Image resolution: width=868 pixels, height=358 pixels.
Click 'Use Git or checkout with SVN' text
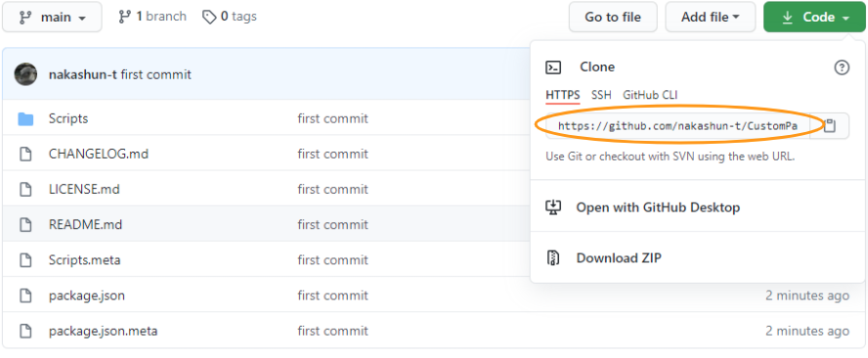click(671, 157)
